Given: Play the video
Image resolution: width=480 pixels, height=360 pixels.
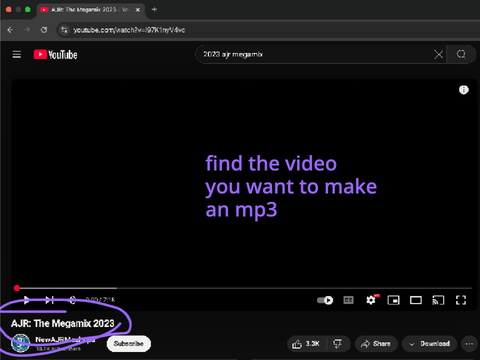Looking at the screenshot, I should 27,300.
